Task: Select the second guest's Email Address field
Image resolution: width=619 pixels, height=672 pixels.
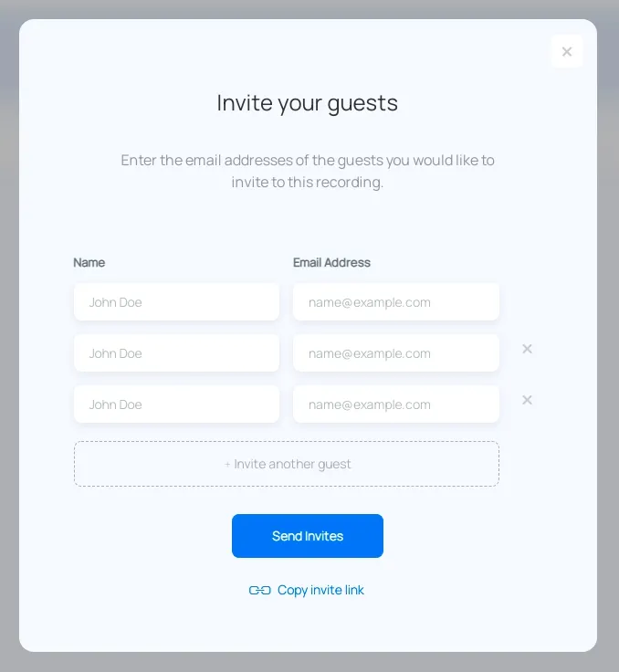Action: click(x=395, y=353)
